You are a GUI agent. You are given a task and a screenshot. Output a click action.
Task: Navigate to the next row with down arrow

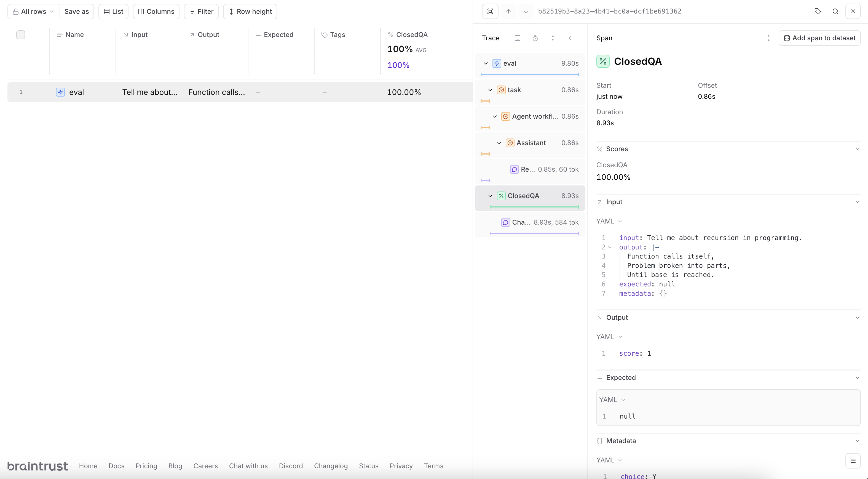click(526, 11)
